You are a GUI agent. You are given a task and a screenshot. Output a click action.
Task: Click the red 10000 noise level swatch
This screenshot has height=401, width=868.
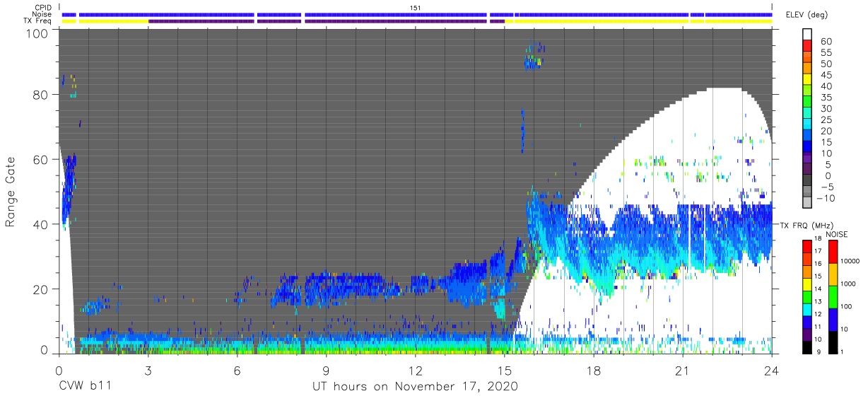tap(832, 252)
